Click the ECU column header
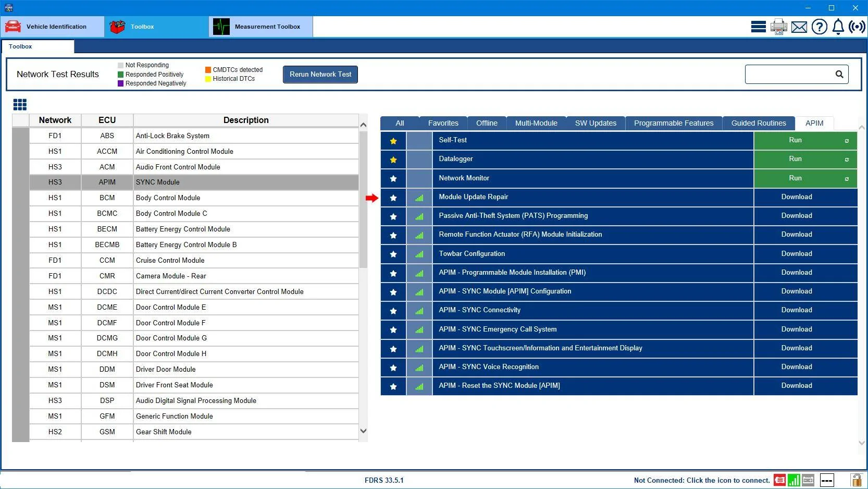The width and height of the screenshot is (868, 489). click(x=107, y=120)
